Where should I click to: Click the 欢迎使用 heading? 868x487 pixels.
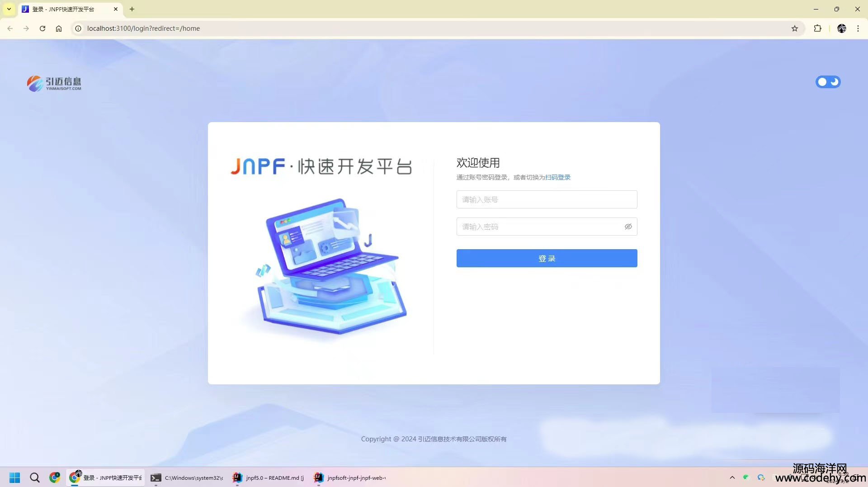[x=478, y=163]
